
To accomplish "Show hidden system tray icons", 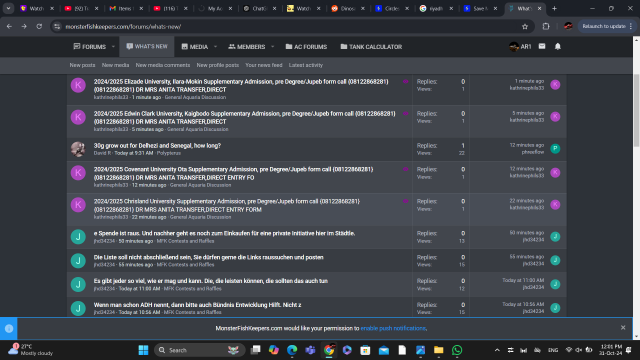I will (497, 350).
